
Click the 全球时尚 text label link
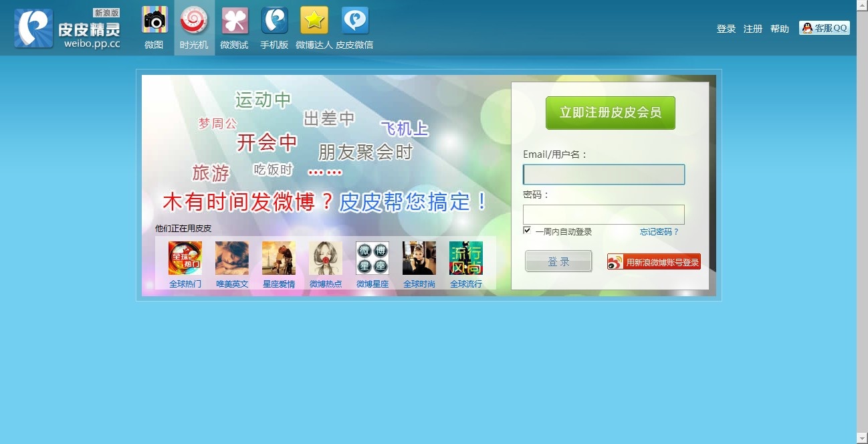pos(419,284)
